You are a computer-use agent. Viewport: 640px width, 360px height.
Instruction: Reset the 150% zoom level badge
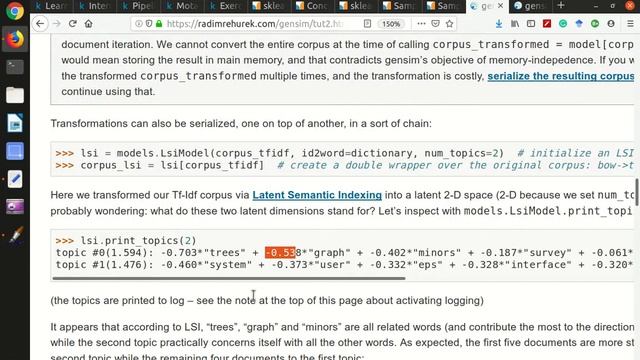(391, 24)
